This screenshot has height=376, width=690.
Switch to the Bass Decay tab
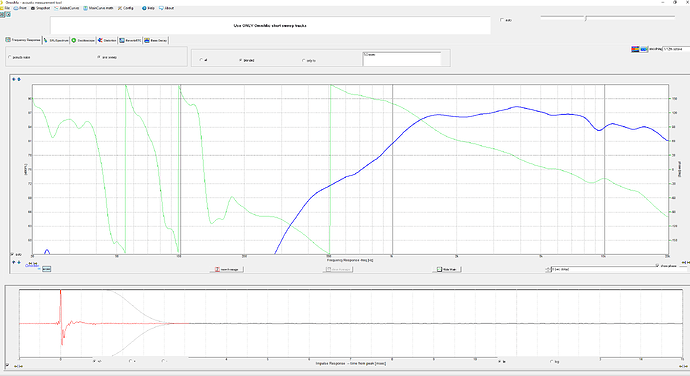156,40
